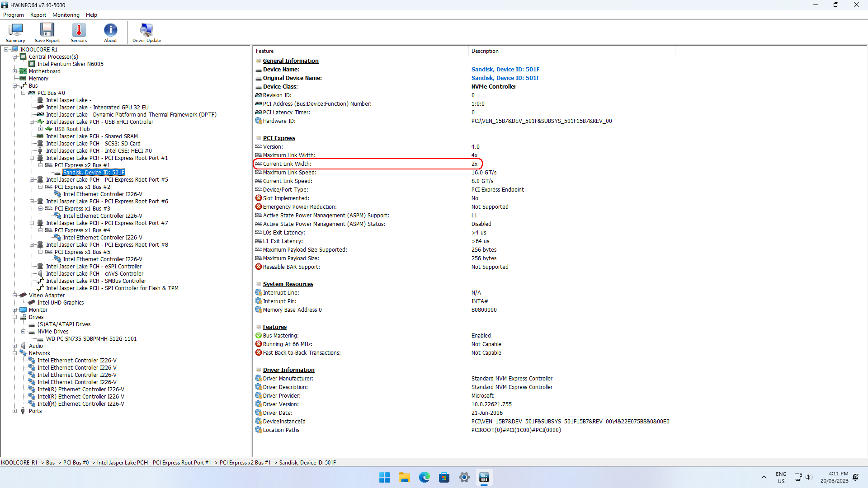The width and height of the screenshot is (868, 488).
Task: Show hidden system tray icons
Action: coord(764,477)
